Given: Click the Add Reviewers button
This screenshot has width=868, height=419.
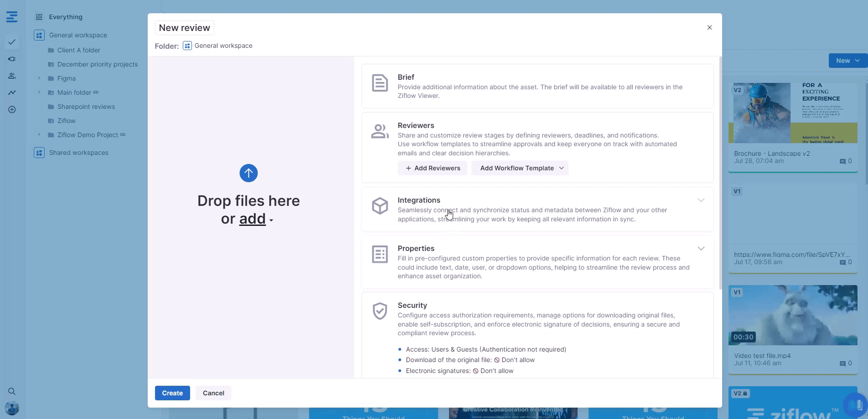Looking at the screenshot, I should pyautogui.click(x=433, y=168).
